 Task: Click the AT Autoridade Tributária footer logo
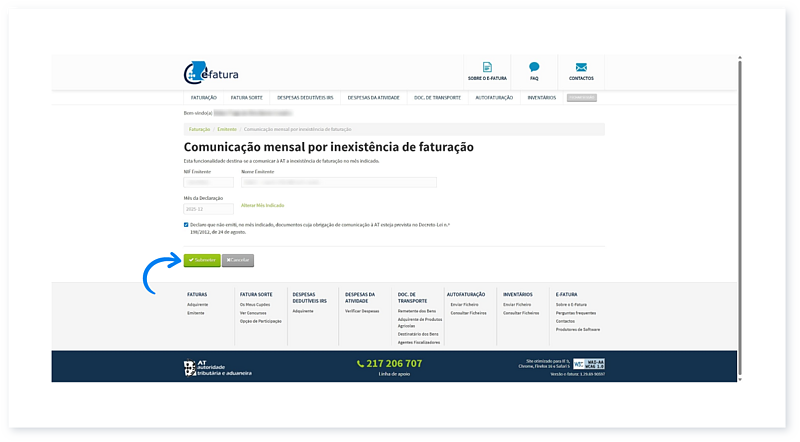[218, 367]
